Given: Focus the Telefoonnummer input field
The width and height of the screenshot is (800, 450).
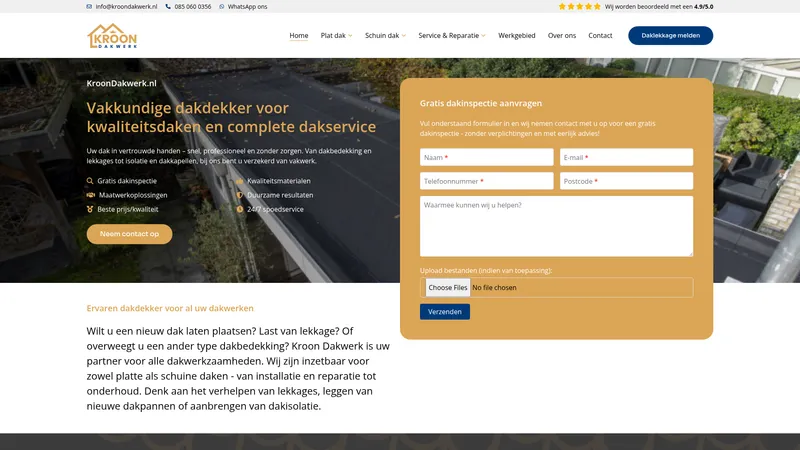Looking at the screenshot, I should [x=487, y=181].
